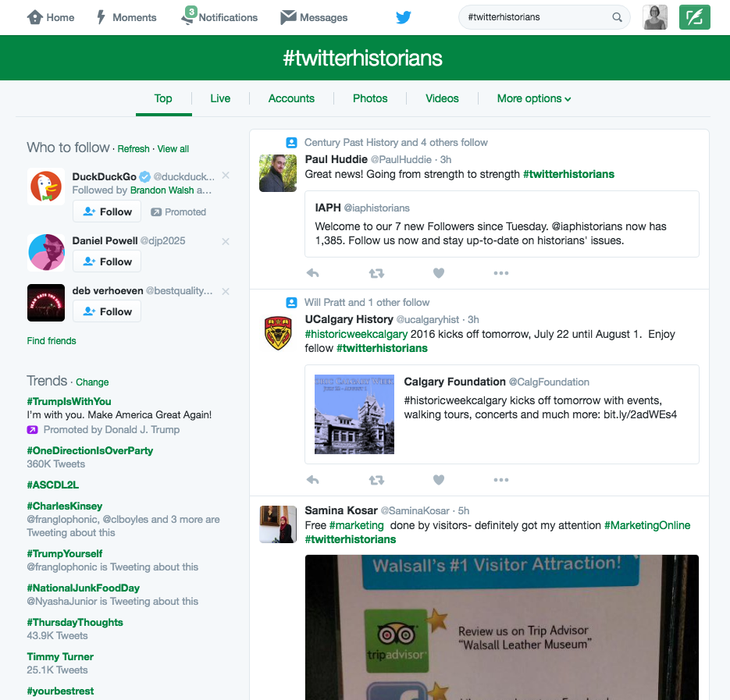Follow DuckDuckGo
This screenshot has width=730, height=700.
pyautogui.click(x=107, y=211)
